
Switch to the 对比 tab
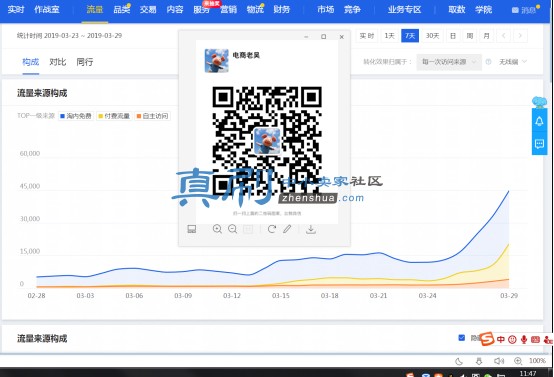pos(58,62)
